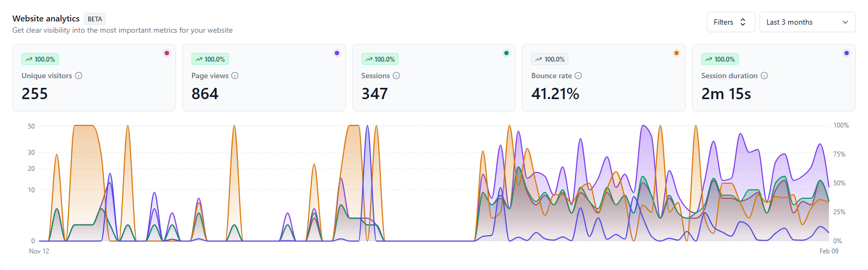Screen dimensions: 868x270
Task: Click the 100.0% trend badge on Sessions
Action: pyautogui.click(x=380, y=59)
